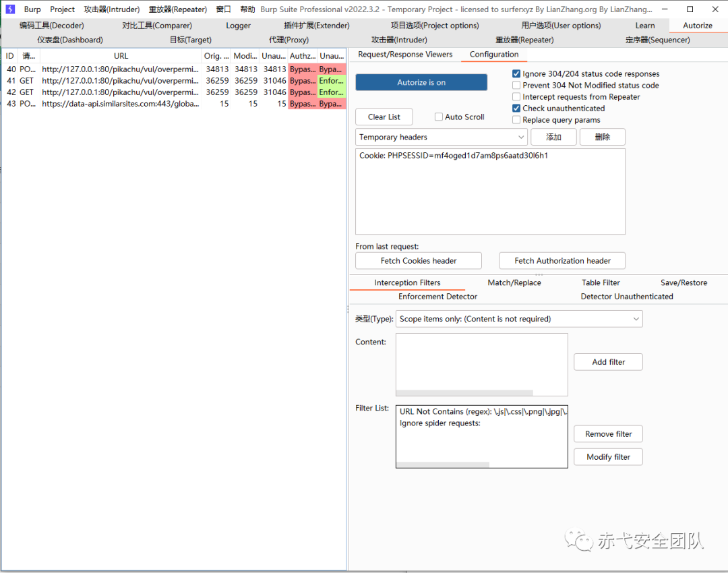Click the Filter List horizontal scrollbar
The height and width of the screenshot is (573, 728).
click(x=443, y=465)
